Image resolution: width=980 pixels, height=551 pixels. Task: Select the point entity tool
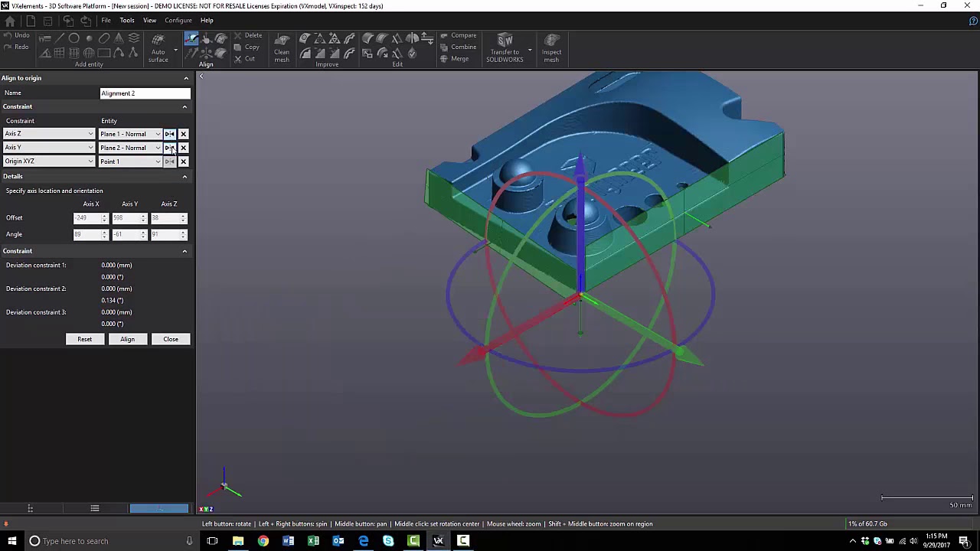click(90, 38)
